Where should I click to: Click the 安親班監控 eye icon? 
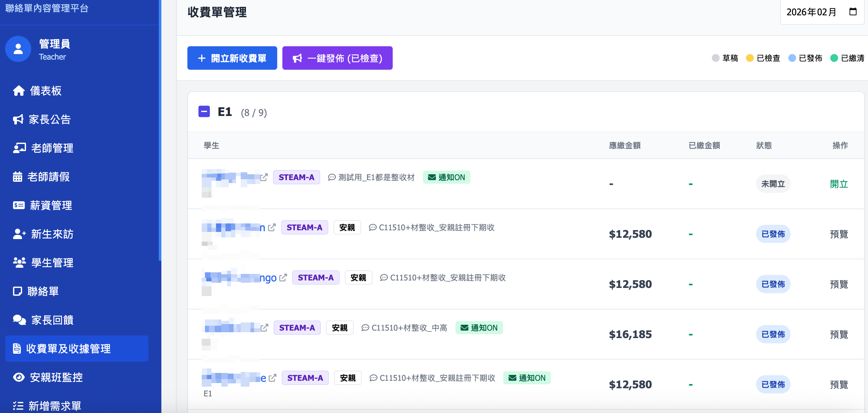coord(19,377)
